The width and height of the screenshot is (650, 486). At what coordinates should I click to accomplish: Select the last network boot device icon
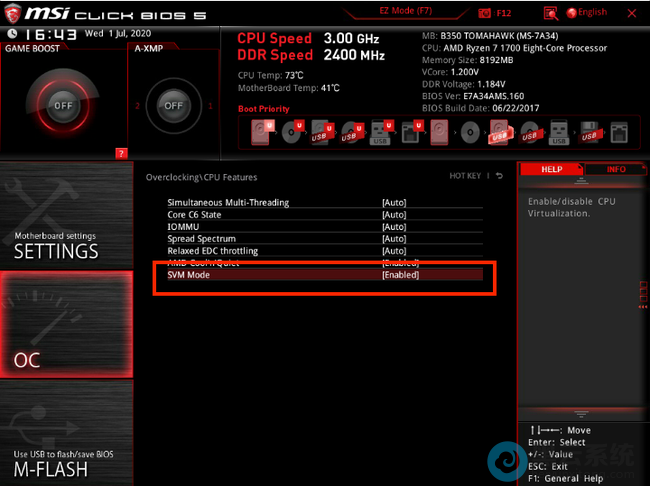[x=619, y=131]
